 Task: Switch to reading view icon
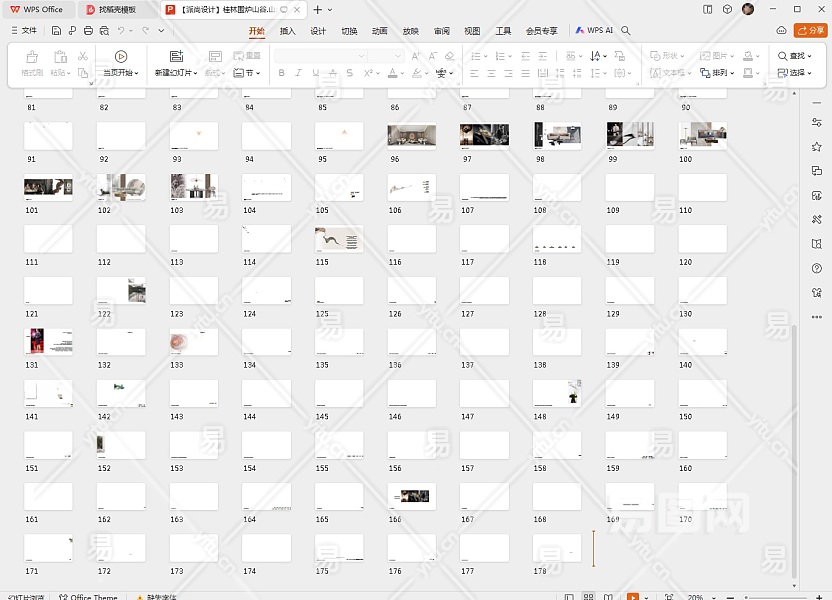[608, 597]
